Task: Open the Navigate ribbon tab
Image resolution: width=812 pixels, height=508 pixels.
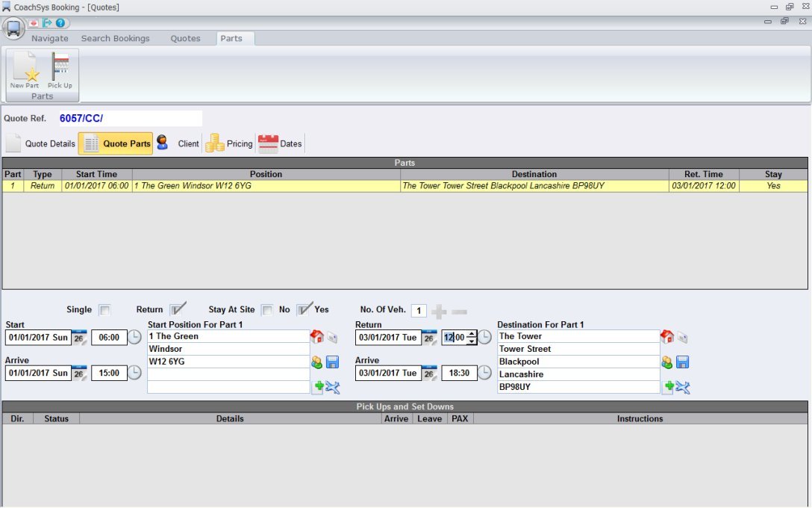Action: click(x=50, y=38)
